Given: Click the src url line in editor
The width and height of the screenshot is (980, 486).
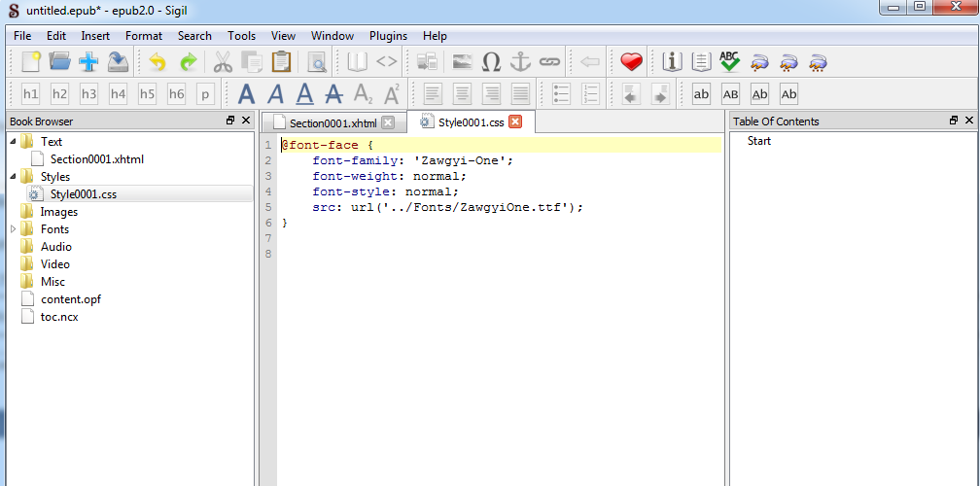Looking at the screenshot, I should click(447, 207).
